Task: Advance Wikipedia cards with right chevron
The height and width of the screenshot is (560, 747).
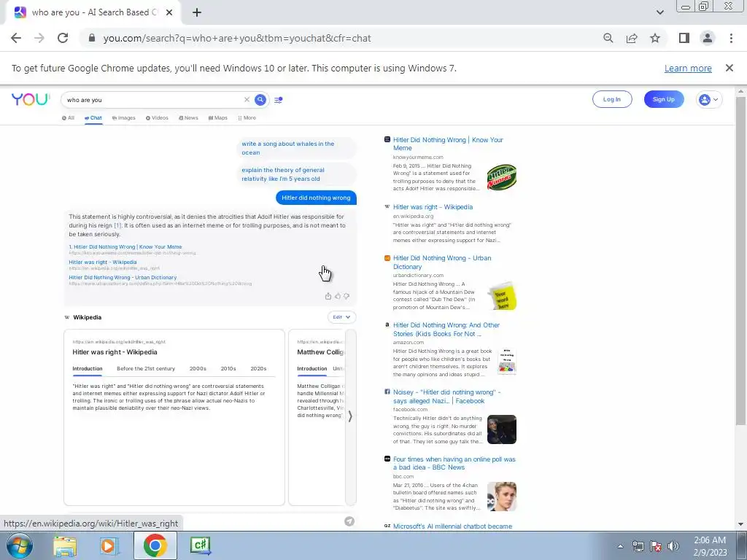Action: click(350, 416)
